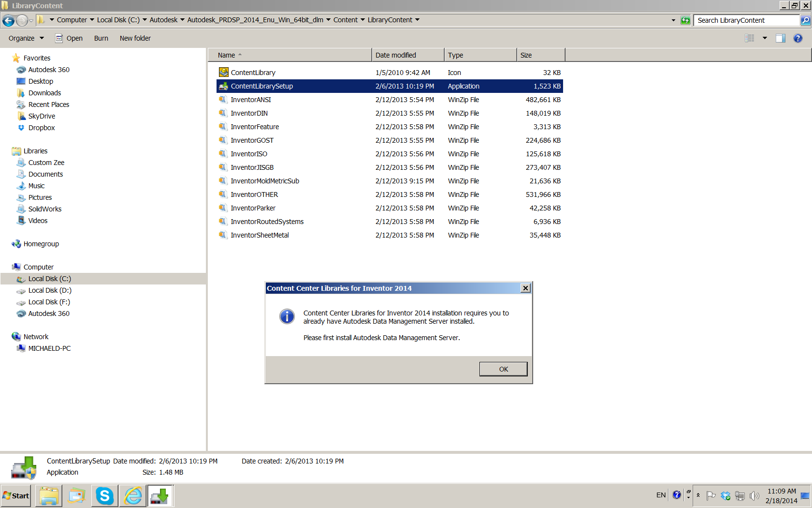
Task: Expand the Content breadcrumb dropdown arrow
Action: coord(362,20)
